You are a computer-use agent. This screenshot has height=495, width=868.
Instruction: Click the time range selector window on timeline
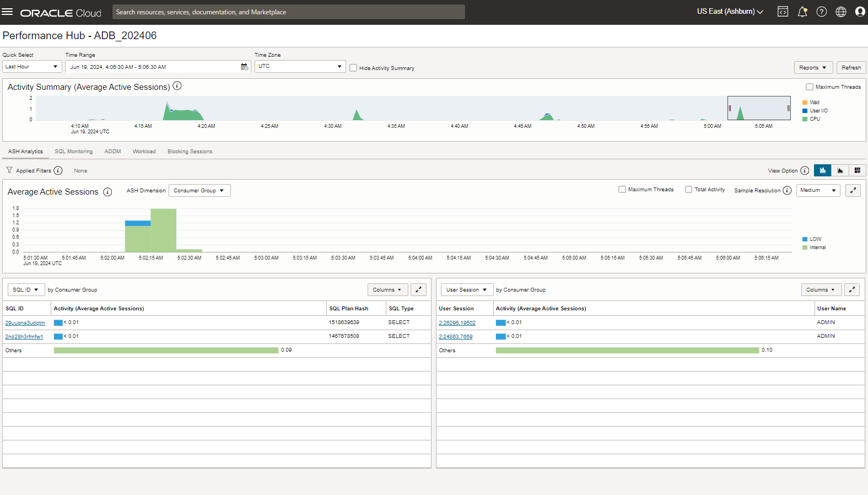(759, 108)
